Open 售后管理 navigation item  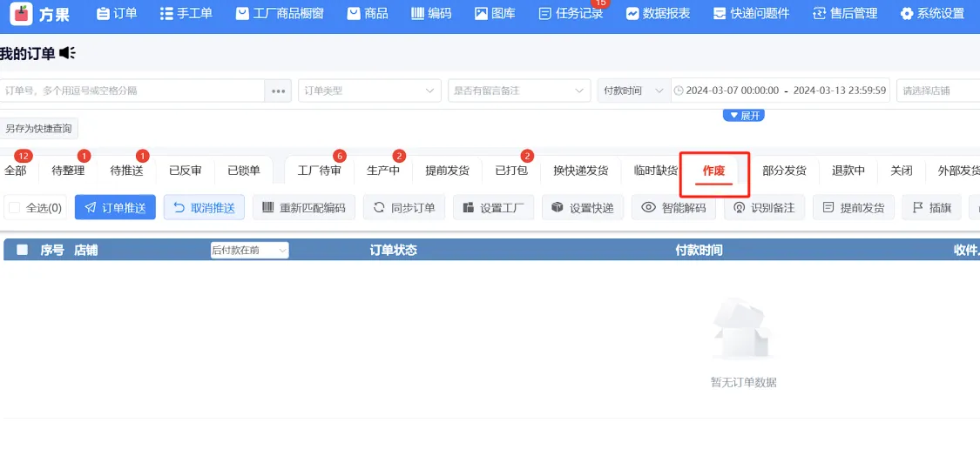coord(845,13)
